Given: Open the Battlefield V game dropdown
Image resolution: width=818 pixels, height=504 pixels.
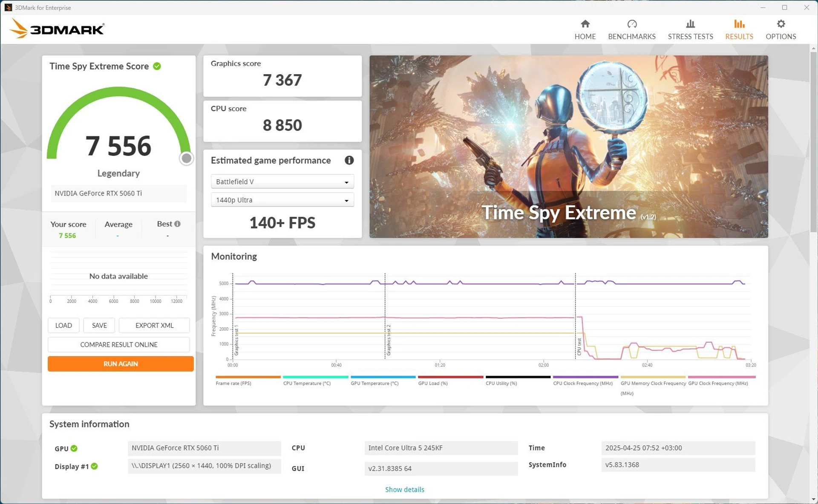Looking at the screenshot, I should (x=282, y=181).
